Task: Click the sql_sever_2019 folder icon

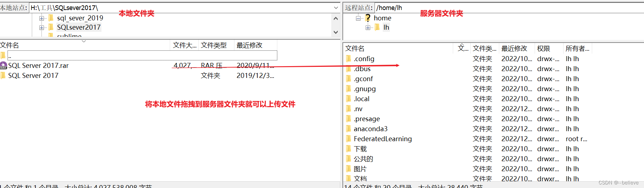Action: [x=51, y=18]
